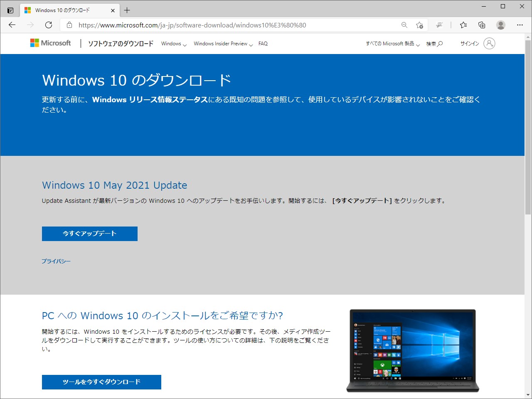Click the extension icon beside address bar

pos(440,25)
